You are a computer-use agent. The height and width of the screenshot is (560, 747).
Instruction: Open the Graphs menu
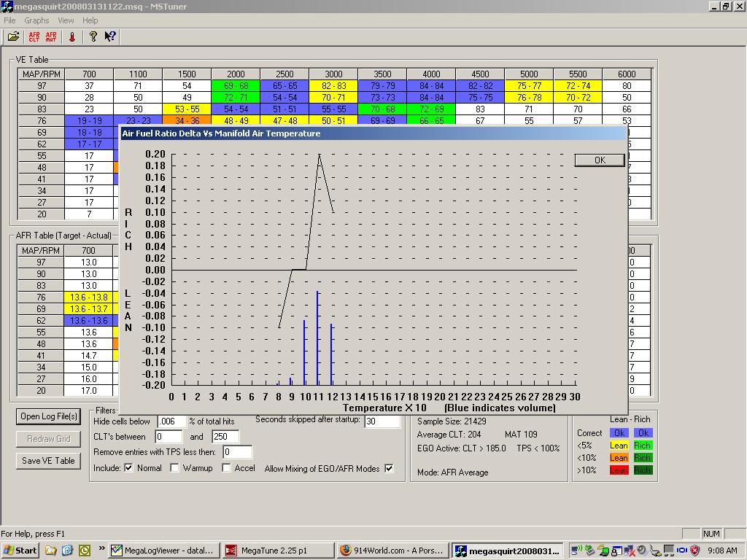tap(36, 20)
